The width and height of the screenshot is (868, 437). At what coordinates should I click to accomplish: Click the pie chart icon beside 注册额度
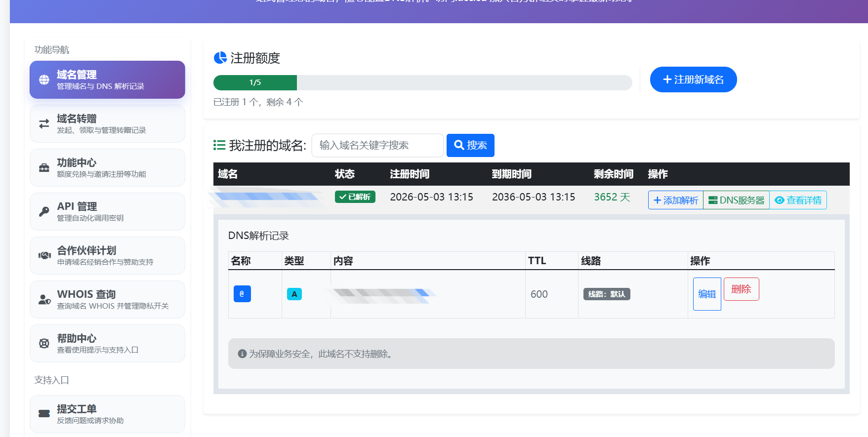click(x=220, y=58)
